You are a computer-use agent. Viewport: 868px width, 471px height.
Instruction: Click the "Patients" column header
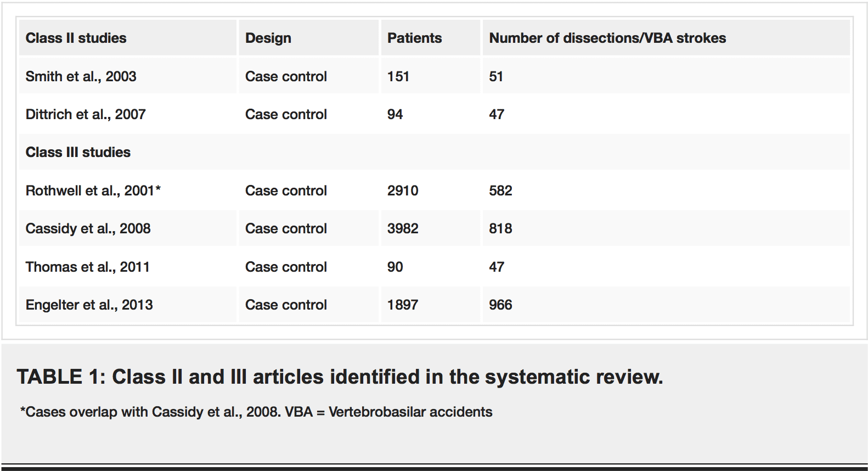pos(414,38)
